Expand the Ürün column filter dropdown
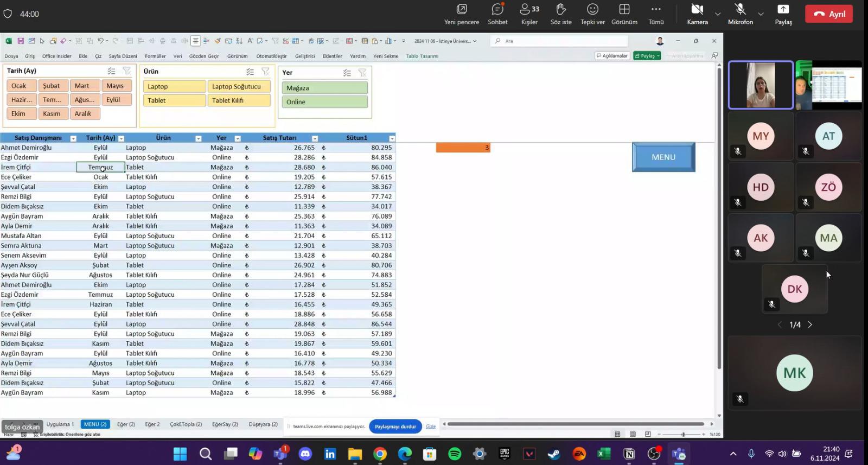The width and height of the screenshot is (868, 465). [199, 138]
